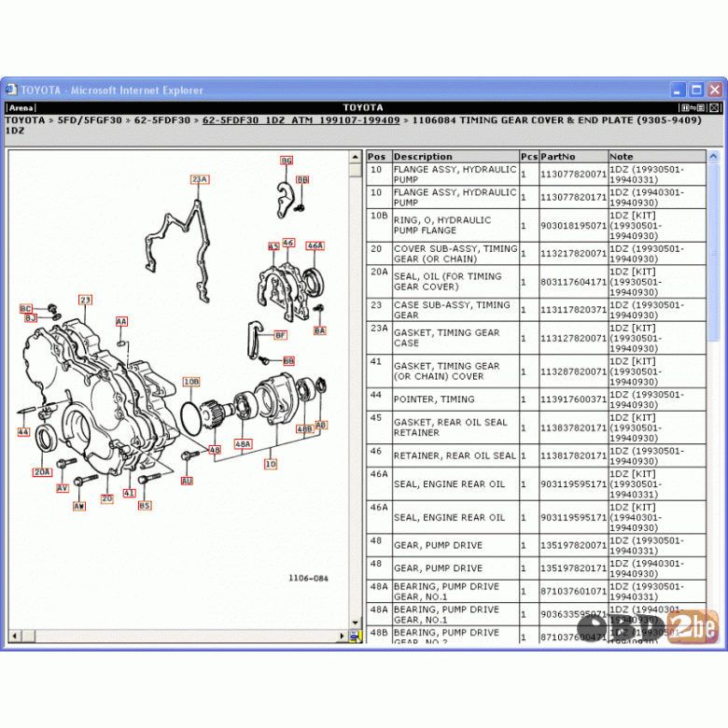Image resolution: width=728 pixels, height=728 pixels.
Task: Click the diagram's horizontal scrollbar left arrow
Action: (x=14, y=636)
